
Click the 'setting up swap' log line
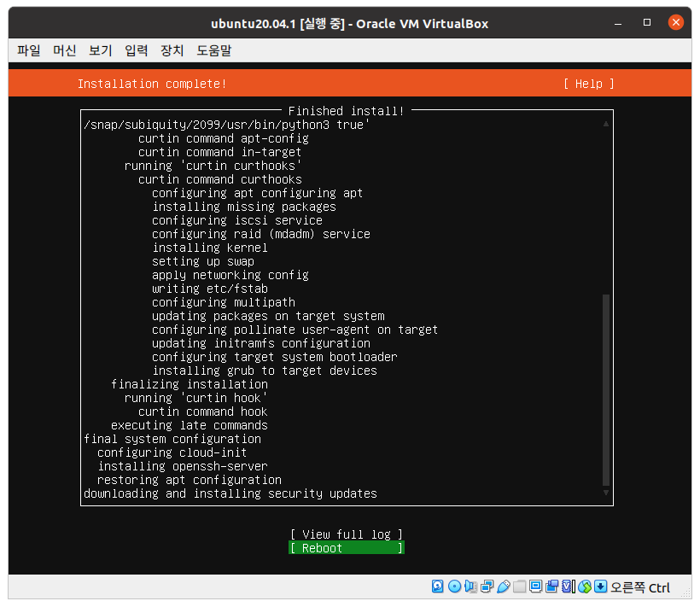[203, 261]
